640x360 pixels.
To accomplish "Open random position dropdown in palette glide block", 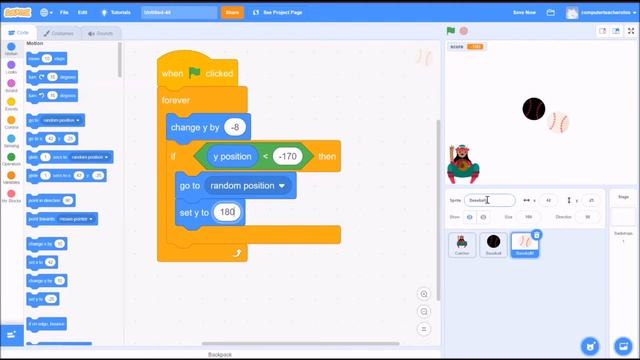I will tap(90, 157).
